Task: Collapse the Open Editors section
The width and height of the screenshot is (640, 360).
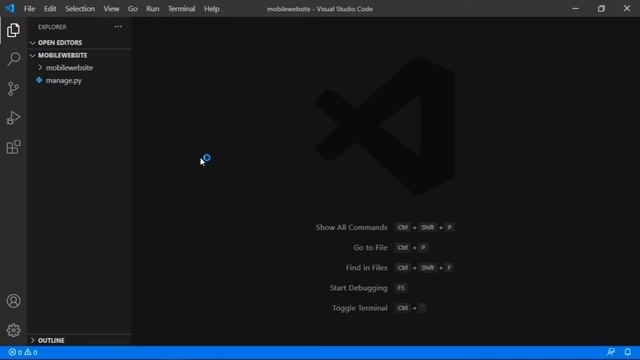Action: [x=33, y=42]
